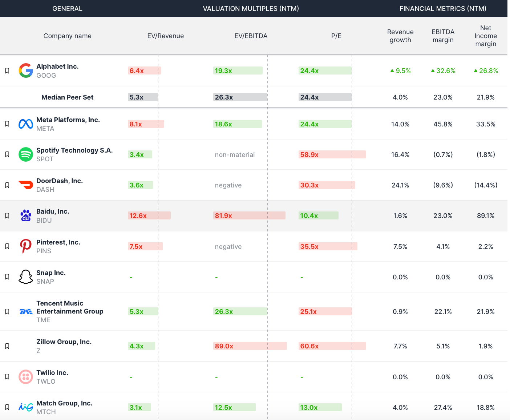Image resolution: width=510 pixels, height=420 pixels.
Task: Click the Tencent Music Entertainment Group name
Action: pos(70,307)
